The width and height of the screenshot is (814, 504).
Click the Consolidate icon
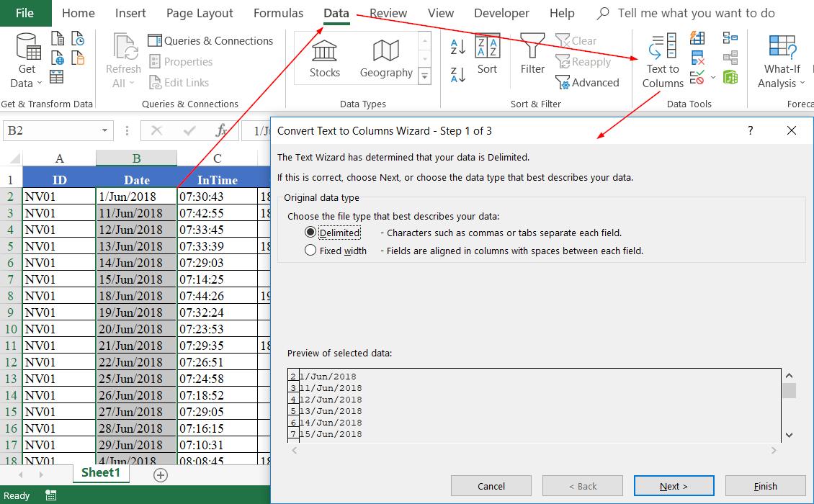coord(730,38)
